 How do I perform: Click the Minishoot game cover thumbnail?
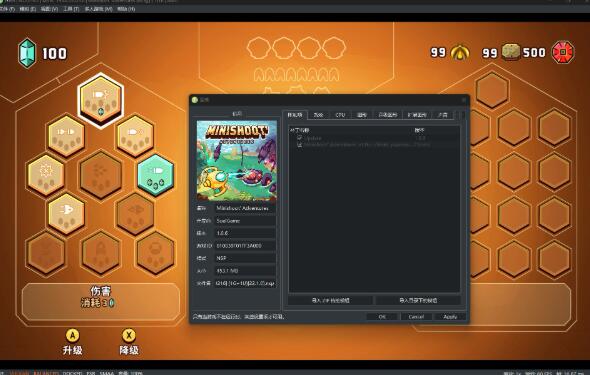tap(237, 161)
